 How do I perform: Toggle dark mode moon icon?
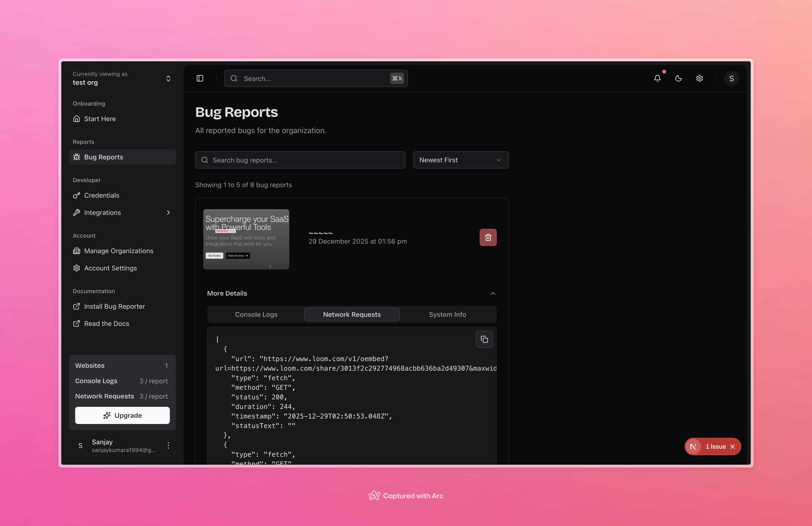[678, 79]
